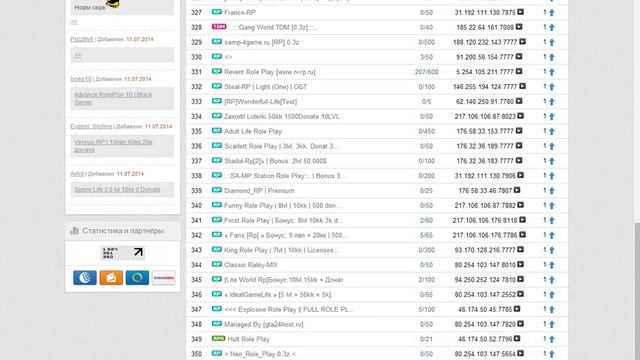Click the connect icon next to 46.174.50.45:7785
640x360 pixels.
[x=517, y=309]
